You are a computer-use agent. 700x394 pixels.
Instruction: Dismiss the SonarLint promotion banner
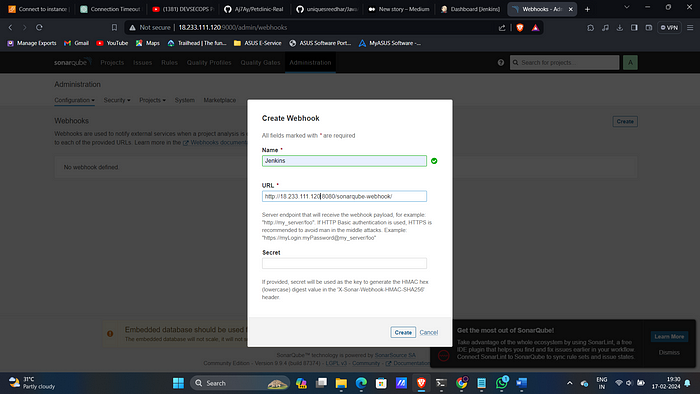pos(669,353)
